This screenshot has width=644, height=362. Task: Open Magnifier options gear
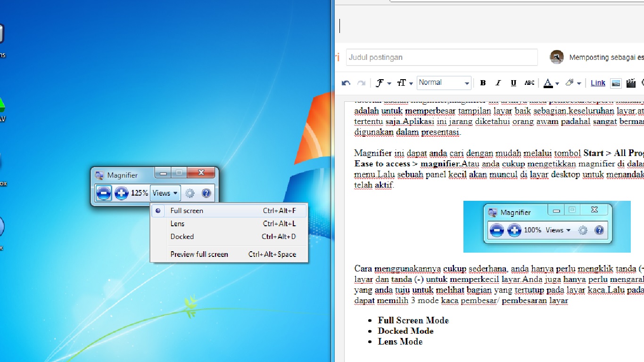click(x=190, y=193)
